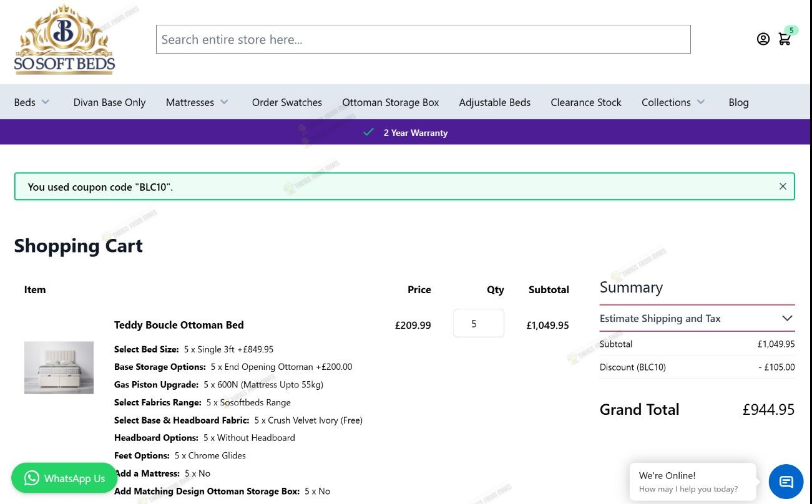The width and height of the screenshot is (812, 504).
Task: Click the Grand Total £944.95 amount
Action: [x=768, y=410]
